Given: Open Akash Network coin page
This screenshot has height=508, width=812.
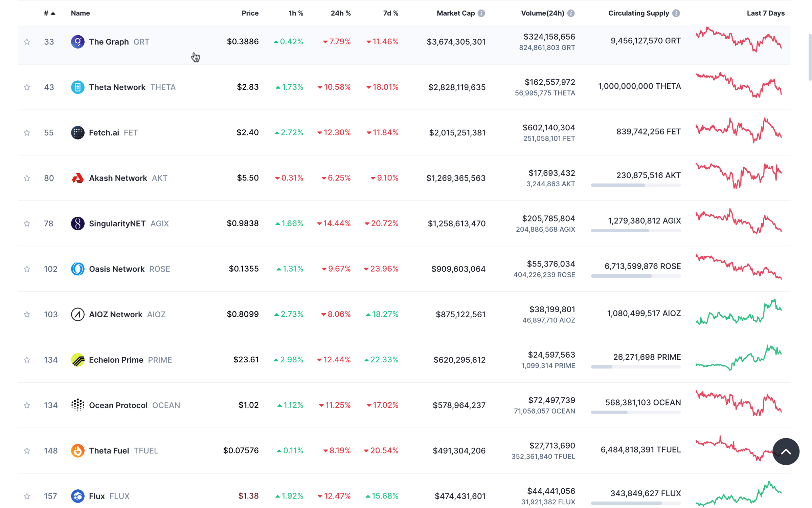Looking at the screenshot, I should [x=118, y=178].
